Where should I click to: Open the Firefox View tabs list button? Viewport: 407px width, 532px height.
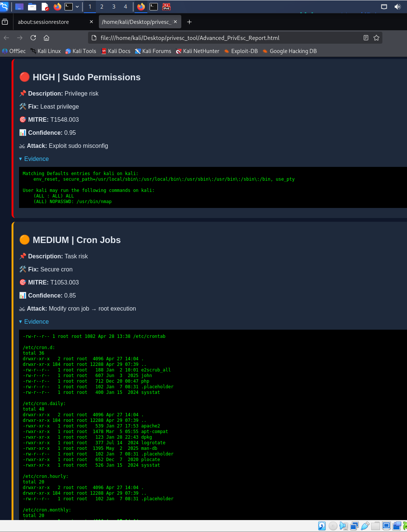[x=5, y=22]
